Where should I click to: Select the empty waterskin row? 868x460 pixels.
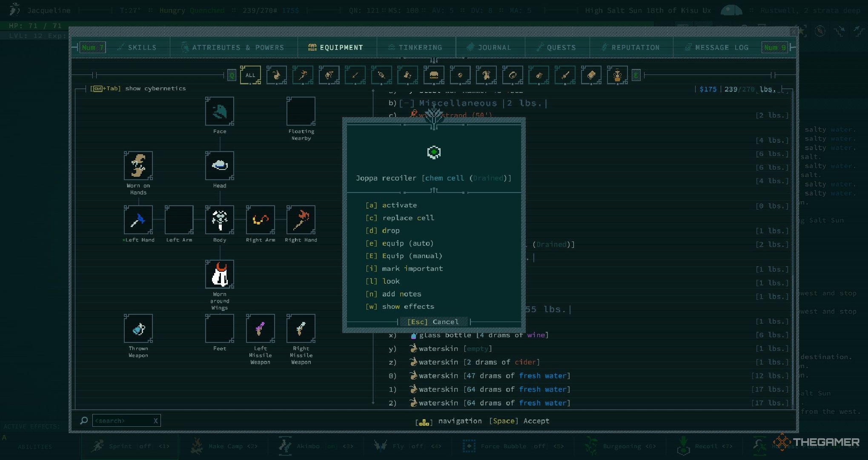[x=589, y=349]
